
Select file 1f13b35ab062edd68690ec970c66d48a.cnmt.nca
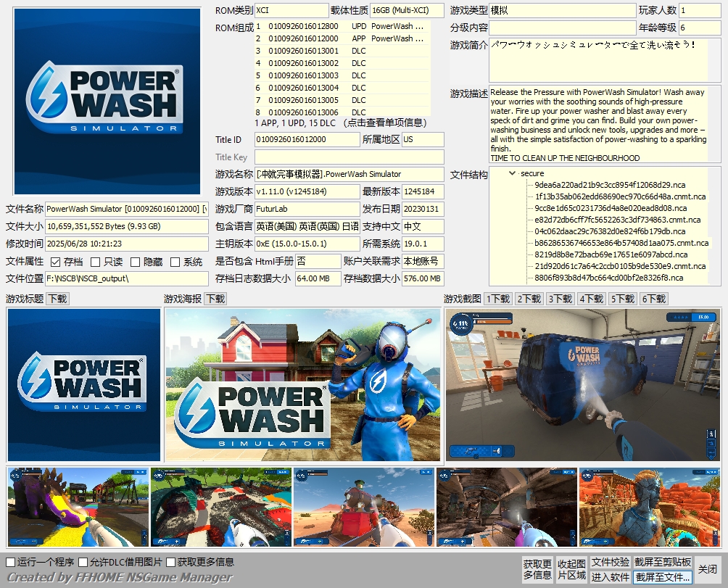[x=620, y=196]
